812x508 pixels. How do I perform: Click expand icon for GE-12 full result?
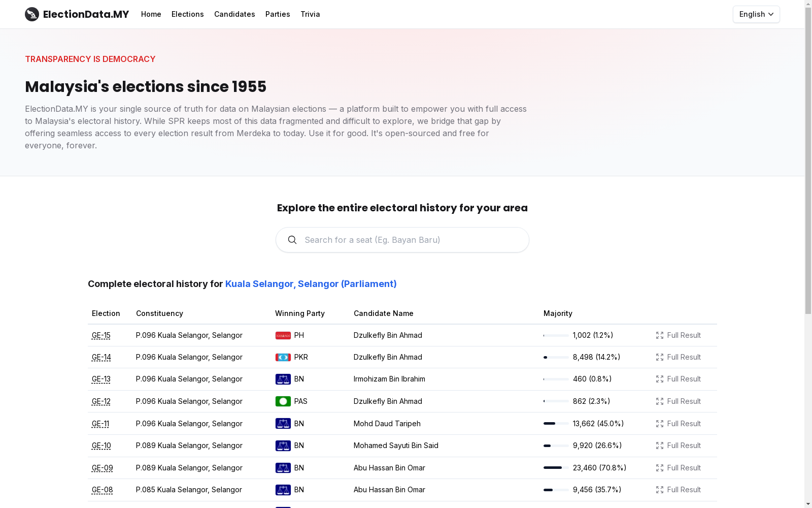tap(660, 401)
